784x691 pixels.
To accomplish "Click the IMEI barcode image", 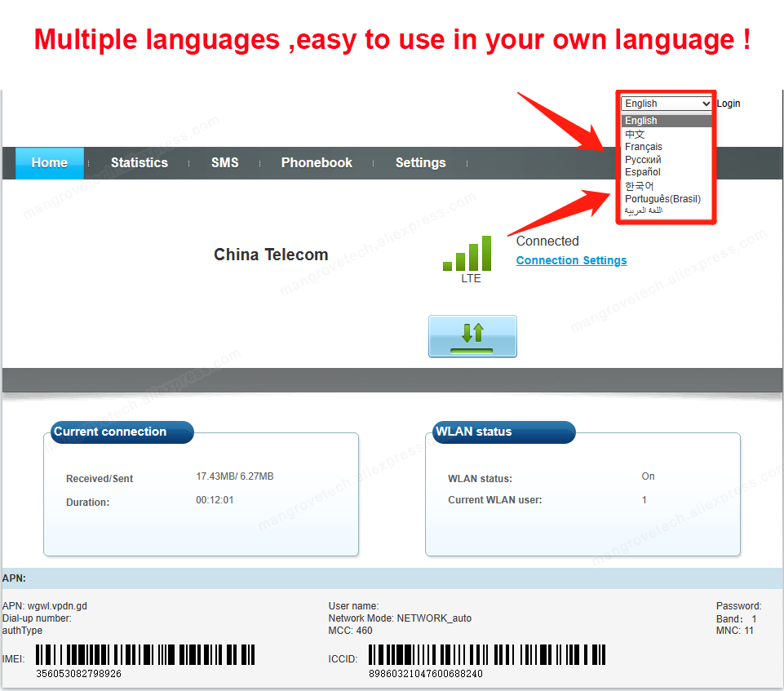I will [145, 654].
